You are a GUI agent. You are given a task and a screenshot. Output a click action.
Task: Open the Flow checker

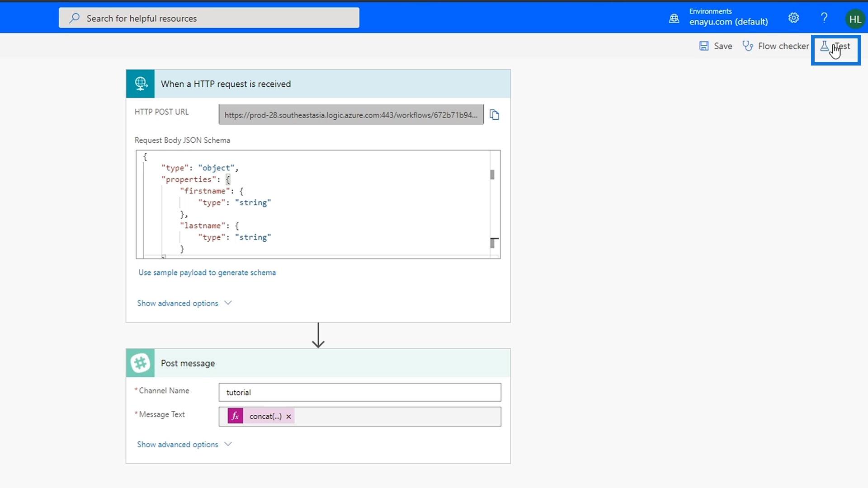[776, 46]
